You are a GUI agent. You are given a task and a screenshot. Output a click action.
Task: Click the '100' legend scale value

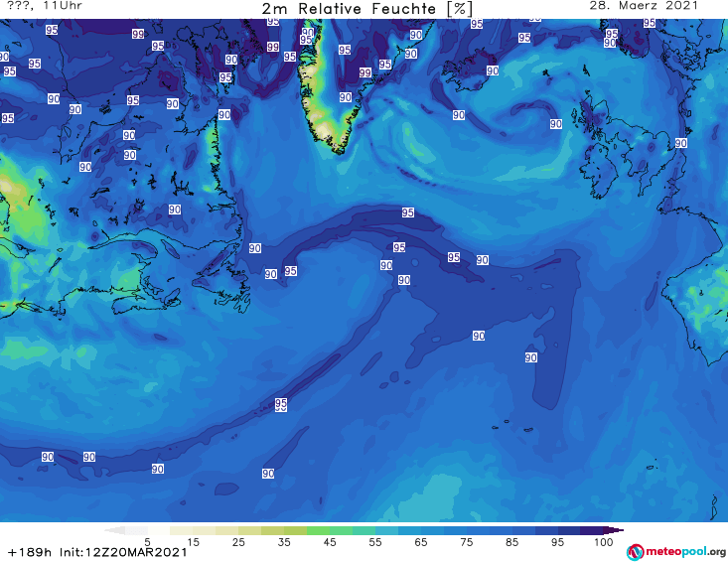[x=604, y=541]
